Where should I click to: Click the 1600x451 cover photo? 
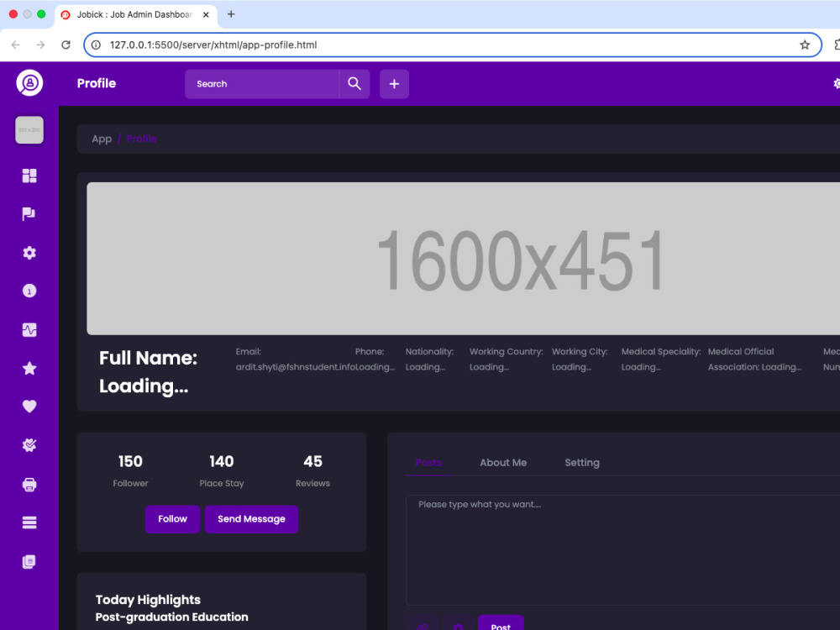pyautogui.click(x=464, y=259)
